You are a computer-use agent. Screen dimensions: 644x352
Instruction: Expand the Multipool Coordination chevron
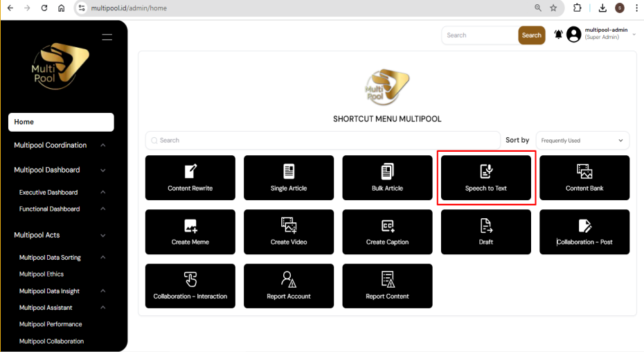click(103, 145)
